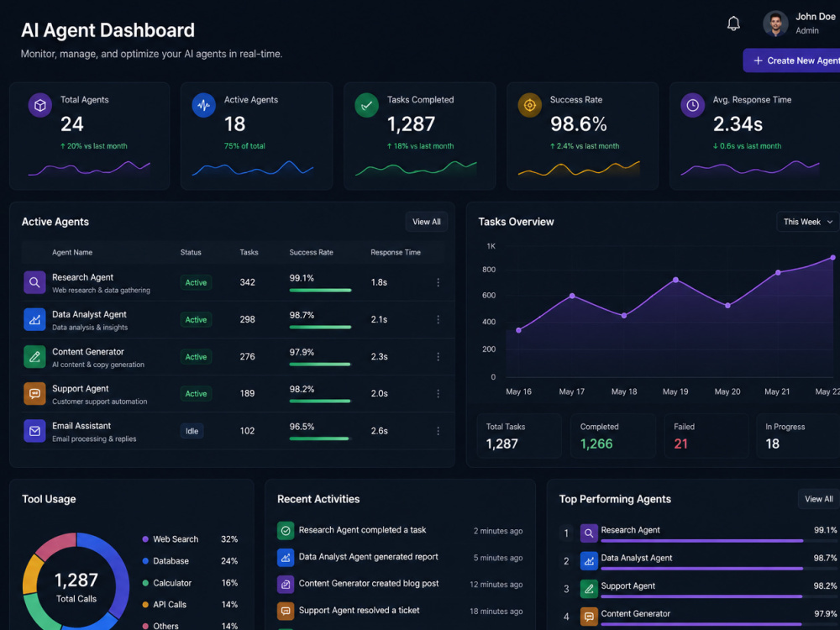Sort by Success Rate column header

point(312,252)
